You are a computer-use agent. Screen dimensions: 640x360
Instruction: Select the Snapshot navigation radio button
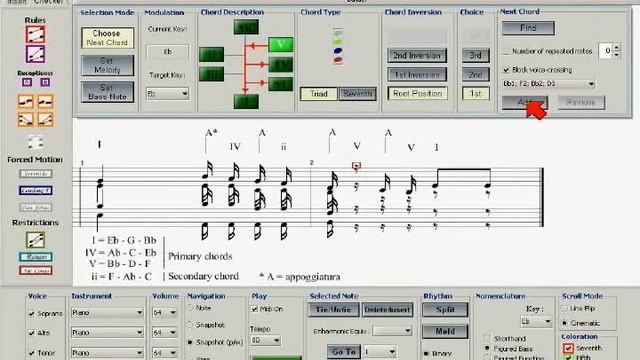coord(190,325)
